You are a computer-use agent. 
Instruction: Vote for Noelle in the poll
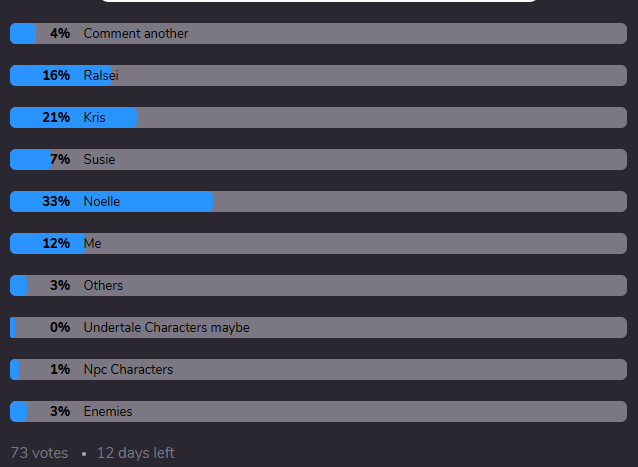[x=318, y=201]
